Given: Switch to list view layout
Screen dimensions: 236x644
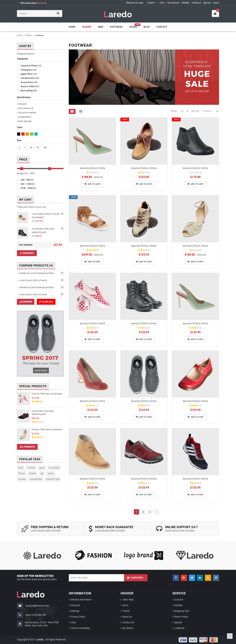Looking at the screenshot, I should (x=81, y=111).
